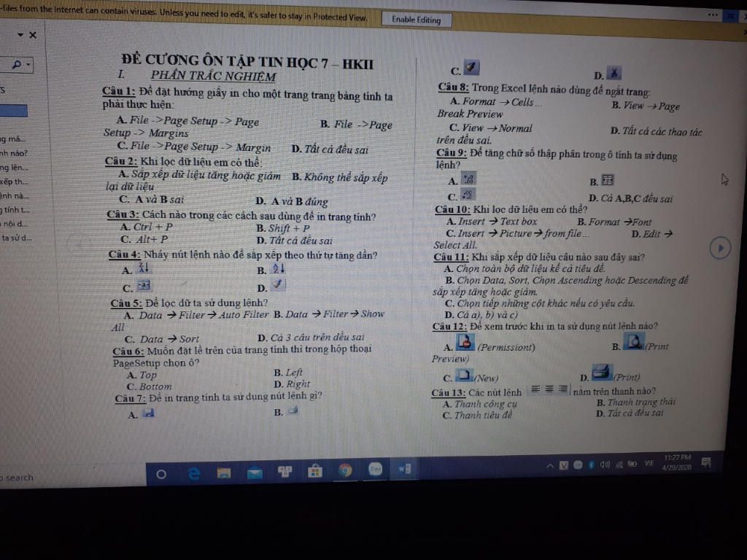Screen dimensions: 747x560
Task: Jump to the heading ending 'g má...'
Action: tap(13, 139)
